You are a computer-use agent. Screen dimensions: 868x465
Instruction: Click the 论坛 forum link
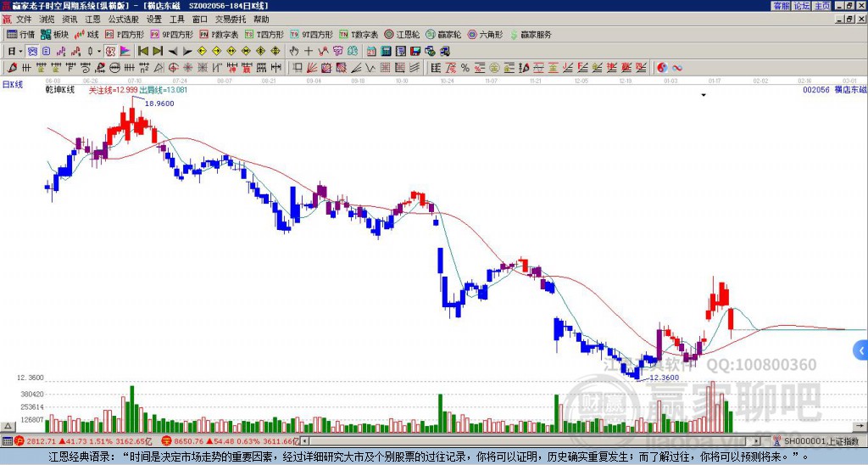coord(802,6)
